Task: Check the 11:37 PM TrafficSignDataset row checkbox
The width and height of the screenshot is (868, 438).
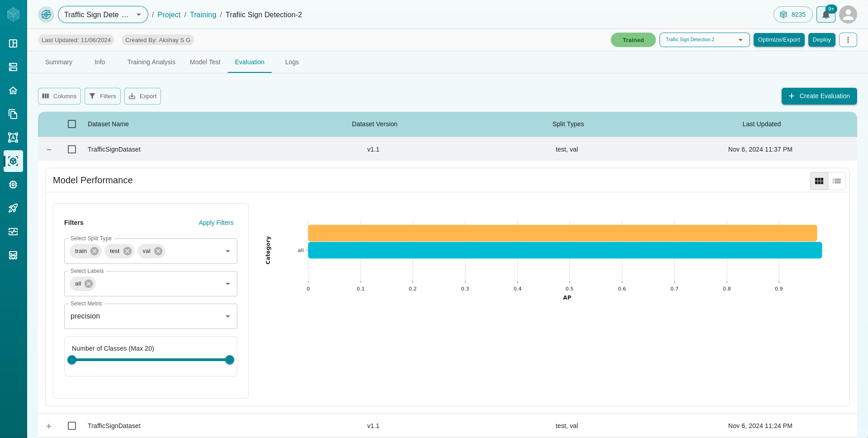Action: click(72, 149)
